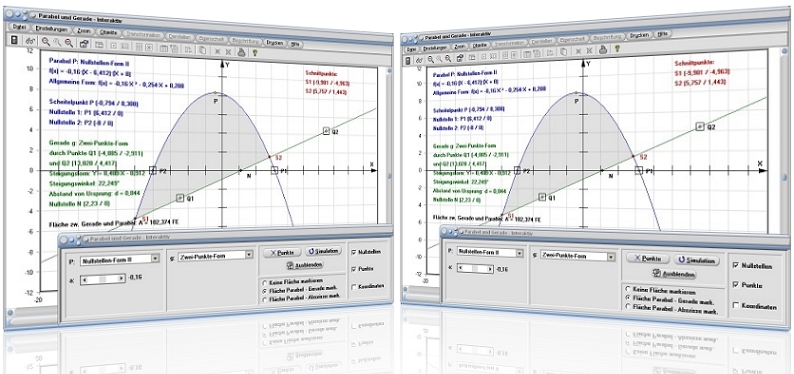Click the copy pages icon in right window toolbar
This screenshot has width=794, height=374.
563,52
